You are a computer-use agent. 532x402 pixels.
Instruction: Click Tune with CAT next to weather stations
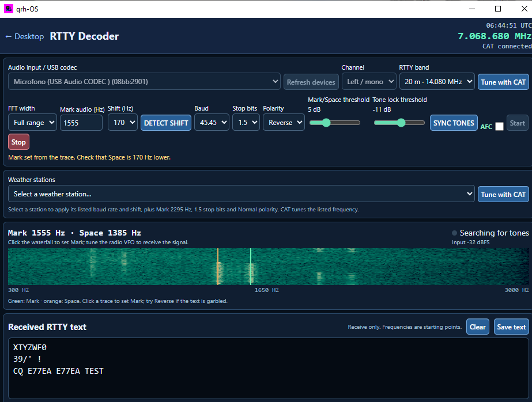tap(503, 194)
